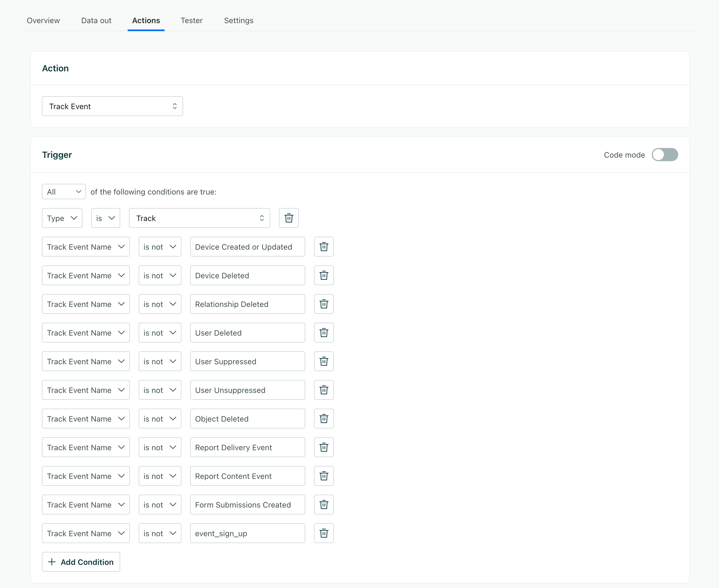The image size is (719, 588).
Task: Delete the Track type condition row
Action: tap(289, 218)
